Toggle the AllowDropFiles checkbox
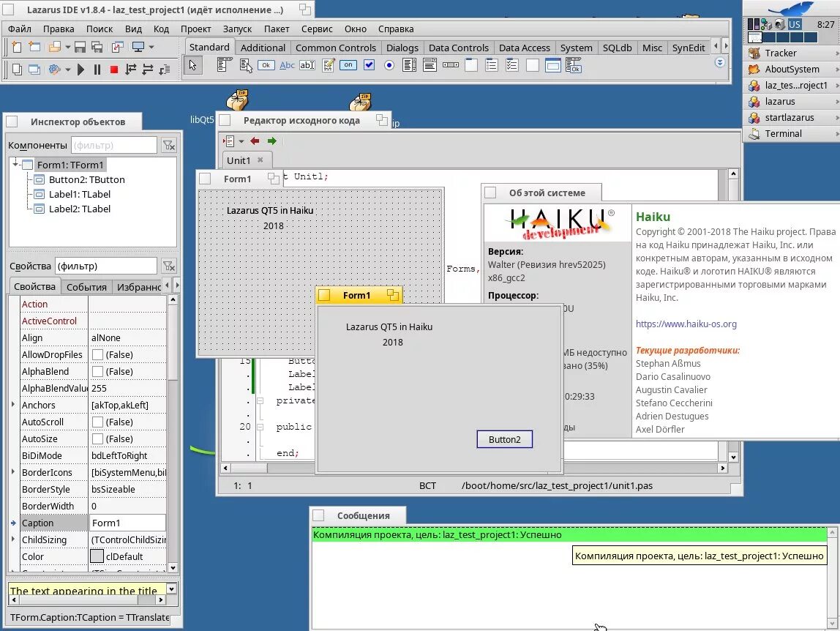Image resolution: width=840 pixels, height=631 pixels. (x=97, y=354)
